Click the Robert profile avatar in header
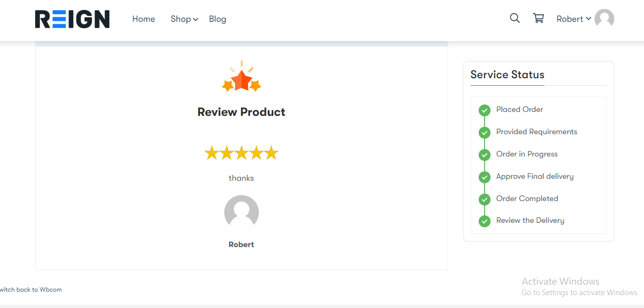 [604, 19]
